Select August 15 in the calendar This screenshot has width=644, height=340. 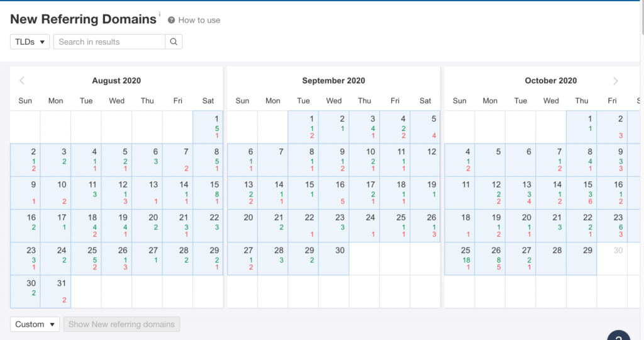coord(208,193)
